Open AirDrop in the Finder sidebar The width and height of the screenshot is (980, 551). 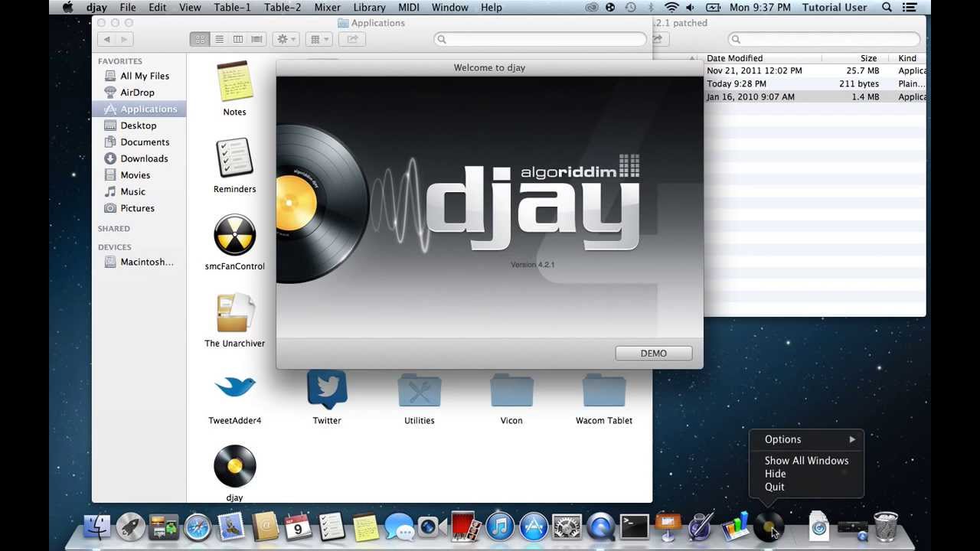click(x=139, y=93)
